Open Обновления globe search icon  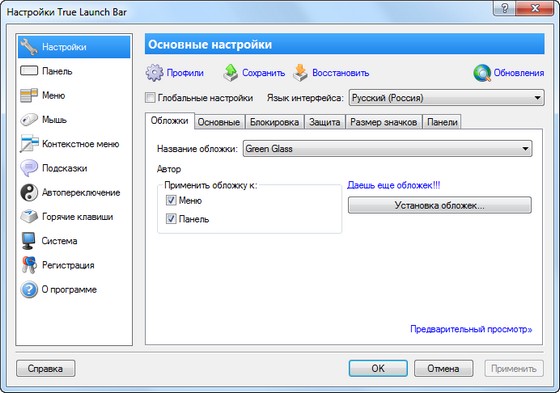[482, 73]
